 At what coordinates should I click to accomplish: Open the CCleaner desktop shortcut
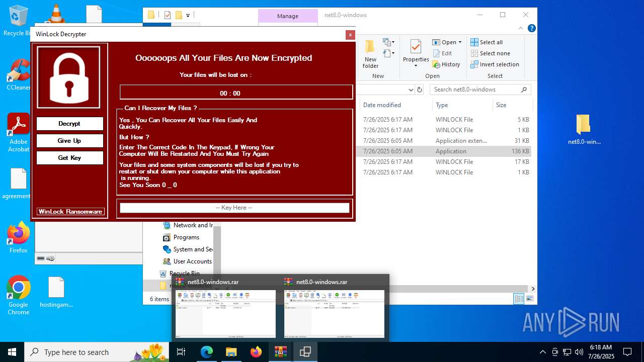point(18,75)
